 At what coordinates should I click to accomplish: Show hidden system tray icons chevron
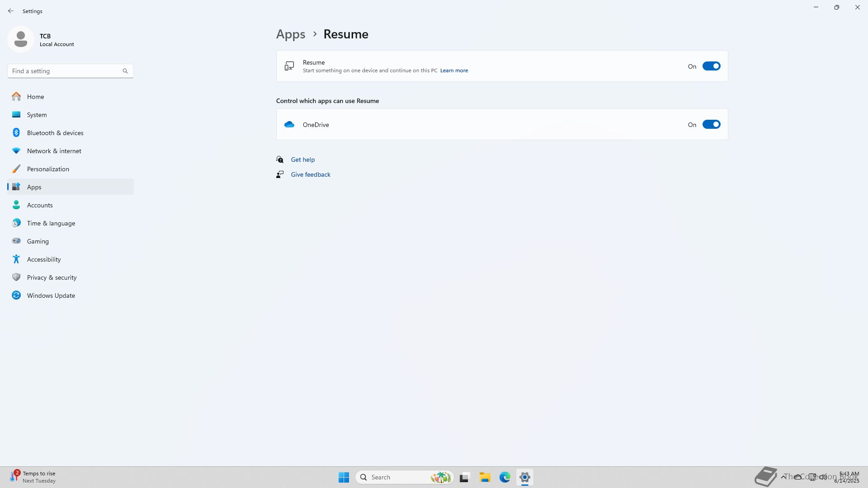click(x=783, y=477)
